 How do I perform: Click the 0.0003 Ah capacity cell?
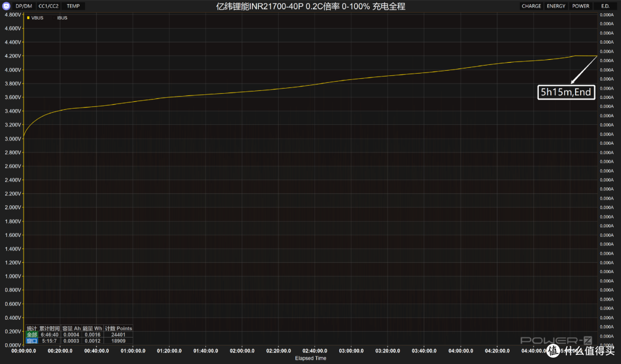tap(71, 340)
